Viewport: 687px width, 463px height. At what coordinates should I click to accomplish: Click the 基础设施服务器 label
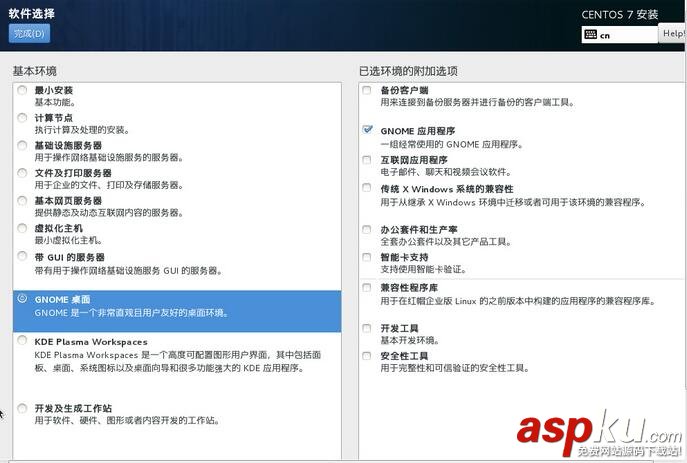point(68,146)
